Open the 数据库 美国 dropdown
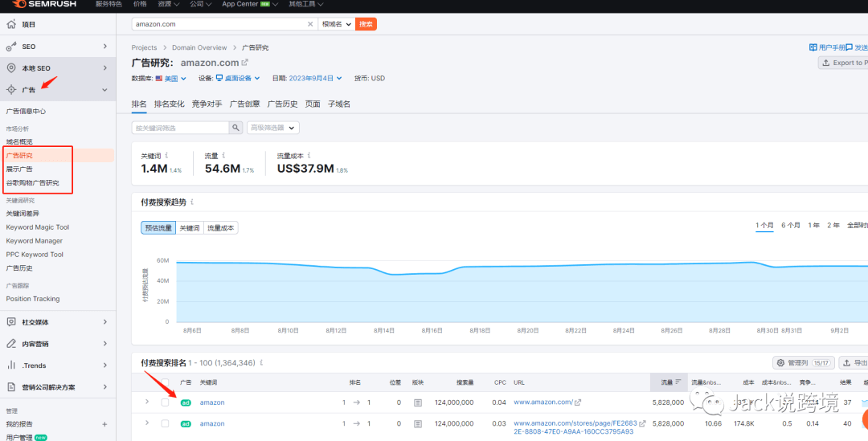 pos(171,79)
